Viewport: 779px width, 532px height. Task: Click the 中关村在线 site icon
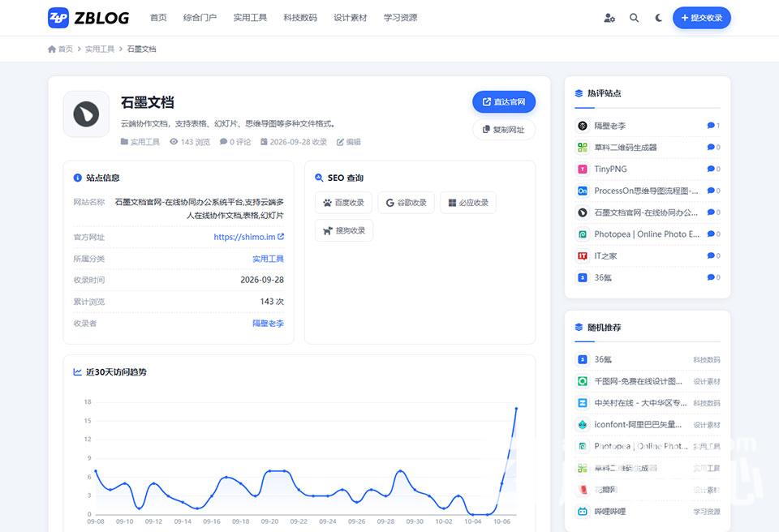[583, 403]
